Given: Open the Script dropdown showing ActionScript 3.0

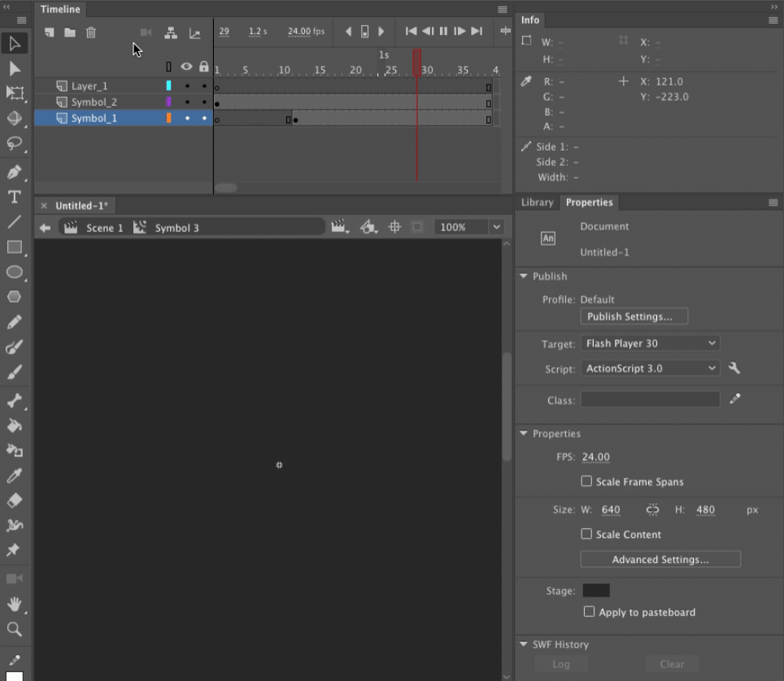Looking at the screenshot, I should (x=650, y=368).
